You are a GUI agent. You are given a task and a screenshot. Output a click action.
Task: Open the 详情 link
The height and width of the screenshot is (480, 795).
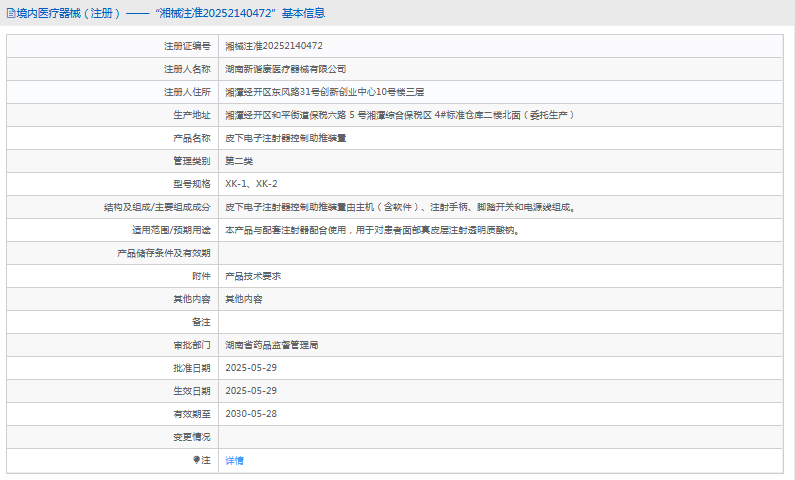pyautogui.click(x=234, y=460)
